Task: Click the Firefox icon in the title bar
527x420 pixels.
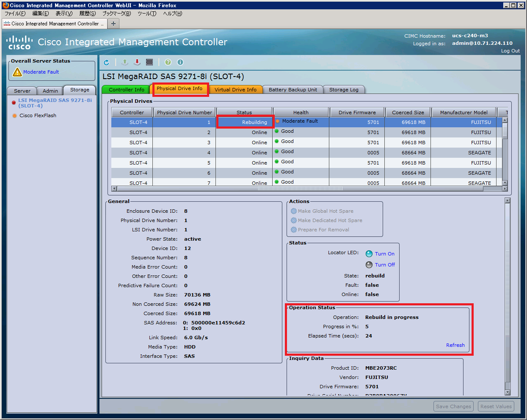Action: (6, 5)
